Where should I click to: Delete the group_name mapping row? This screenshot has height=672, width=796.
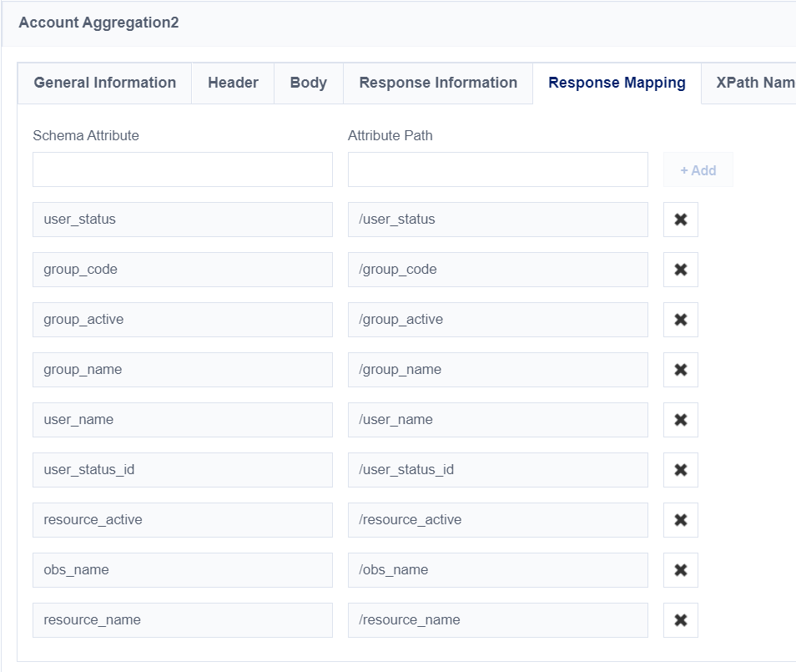click(x=680, y=370)
